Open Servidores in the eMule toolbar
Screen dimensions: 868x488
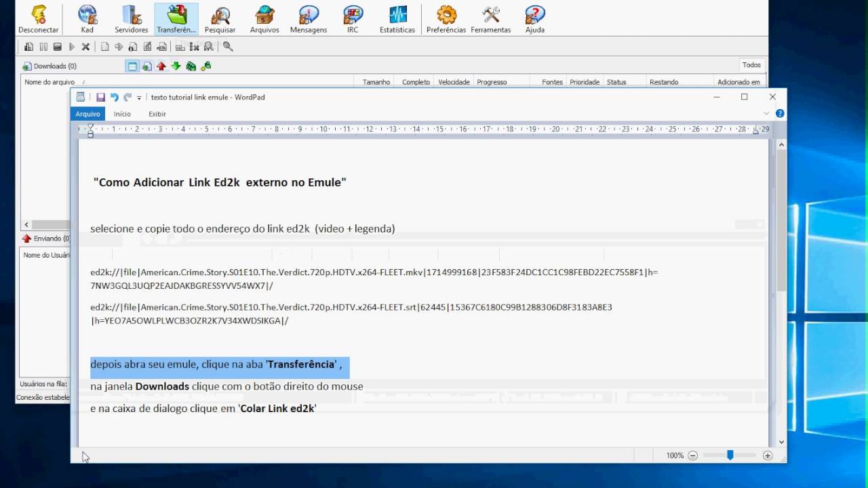point(132,19)
